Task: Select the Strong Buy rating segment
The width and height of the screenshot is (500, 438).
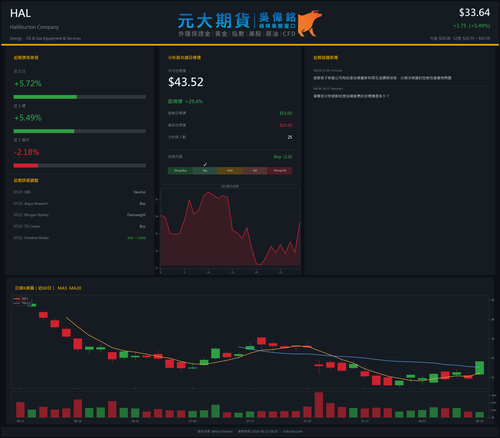Action: click(180, 171)
